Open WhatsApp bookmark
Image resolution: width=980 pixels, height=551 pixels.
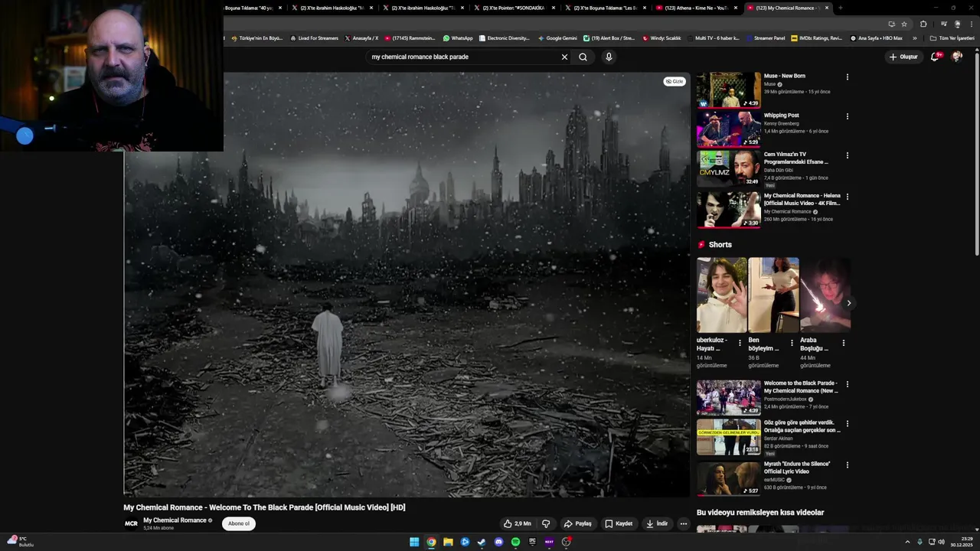coord(458,38)
